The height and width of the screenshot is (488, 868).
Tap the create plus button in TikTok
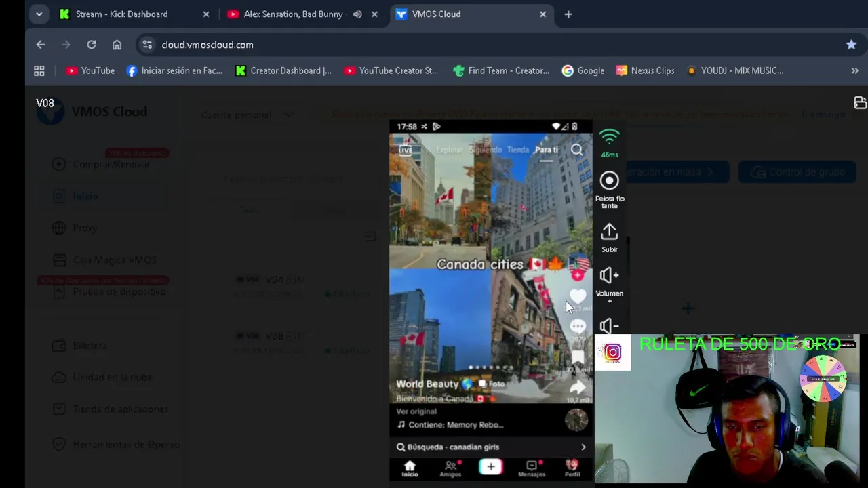491,466
